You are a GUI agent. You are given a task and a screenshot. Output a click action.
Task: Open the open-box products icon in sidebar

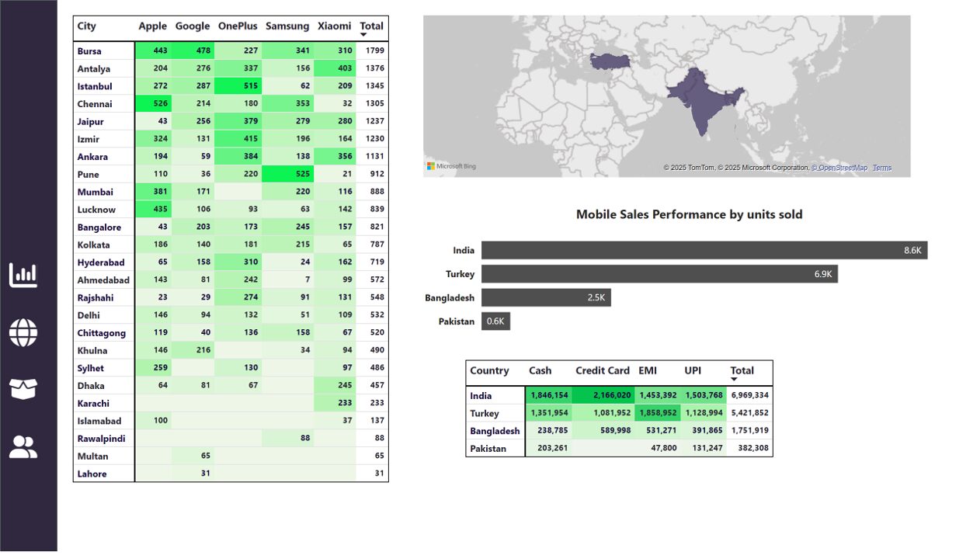click(x=23, y=389)
